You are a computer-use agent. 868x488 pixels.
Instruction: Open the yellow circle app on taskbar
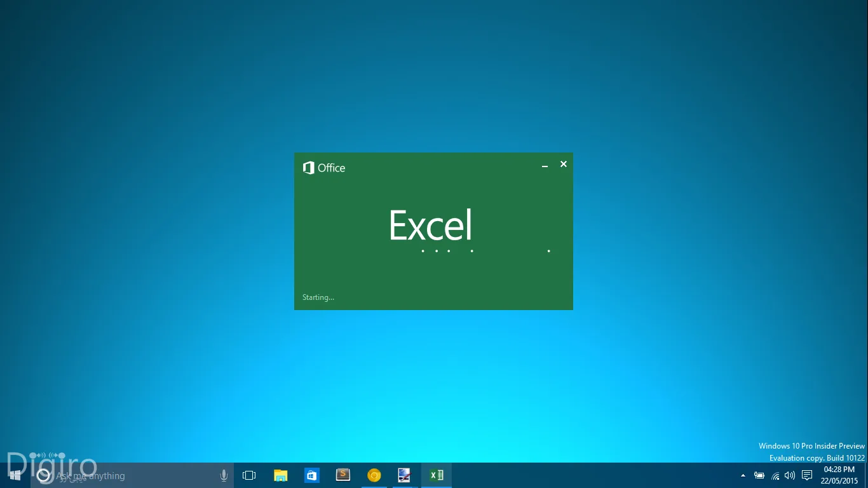(374, 475)
